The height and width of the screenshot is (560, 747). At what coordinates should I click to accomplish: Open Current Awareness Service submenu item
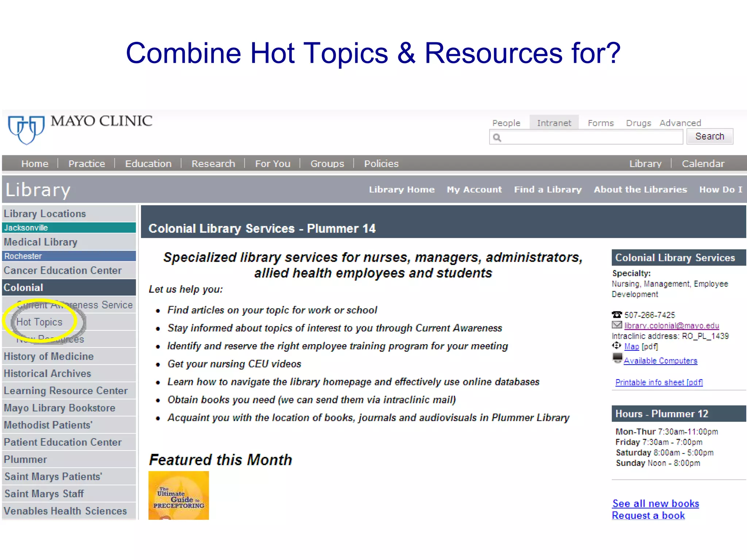[69, 305]
